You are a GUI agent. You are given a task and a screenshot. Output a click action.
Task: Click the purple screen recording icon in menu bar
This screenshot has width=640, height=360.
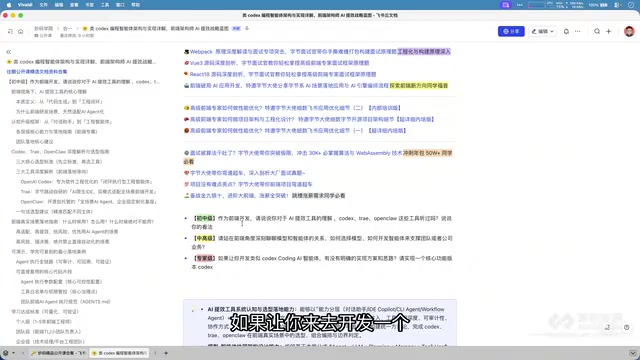(506, 5)
